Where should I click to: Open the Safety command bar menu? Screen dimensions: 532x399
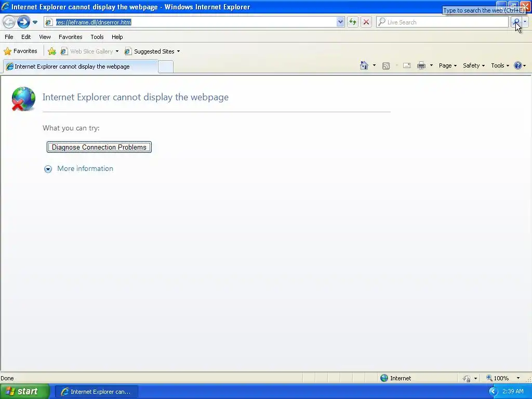pyautogui.click(x=474, y=65)
